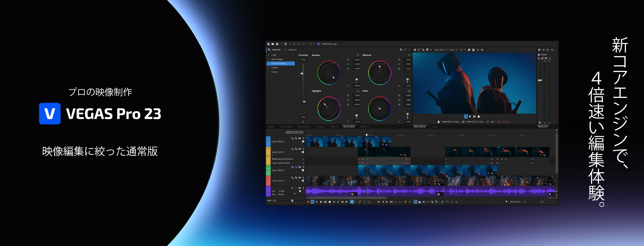
Task: Open the Best (Full) preview quality dropdown
Action: pyautogui.click(x=441, y=50)
